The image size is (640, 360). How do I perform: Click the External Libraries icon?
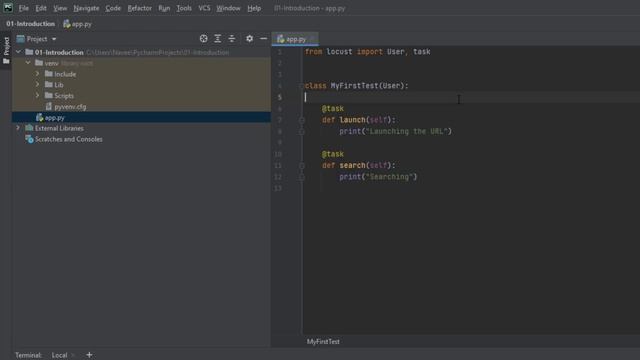click(29, 128)
